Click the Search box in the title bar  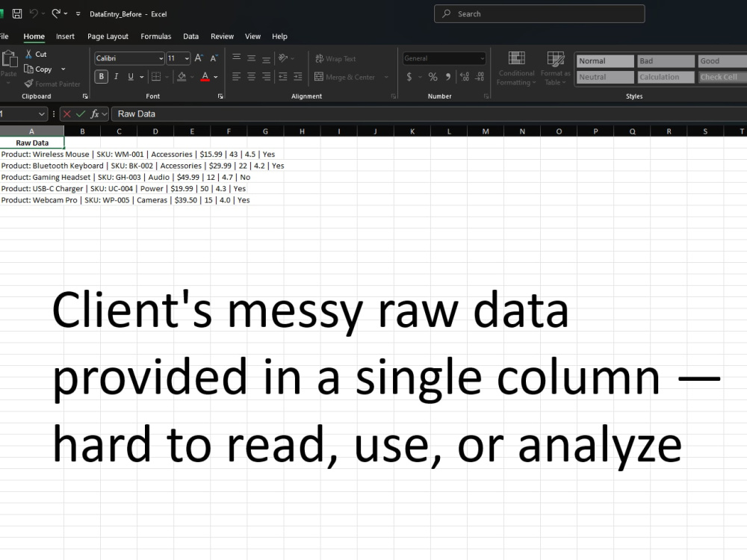[x=539, y=13]
